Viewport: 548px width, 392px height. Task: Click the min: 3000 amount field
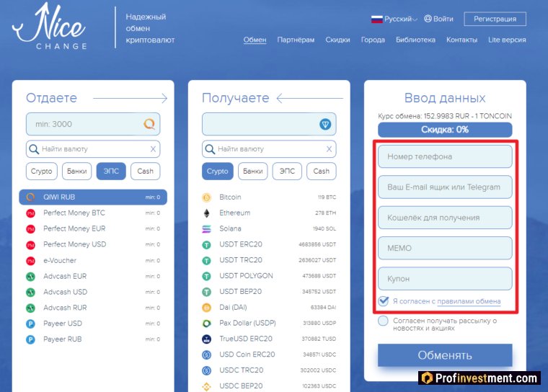pyautogui.click(x=93, y=124)
